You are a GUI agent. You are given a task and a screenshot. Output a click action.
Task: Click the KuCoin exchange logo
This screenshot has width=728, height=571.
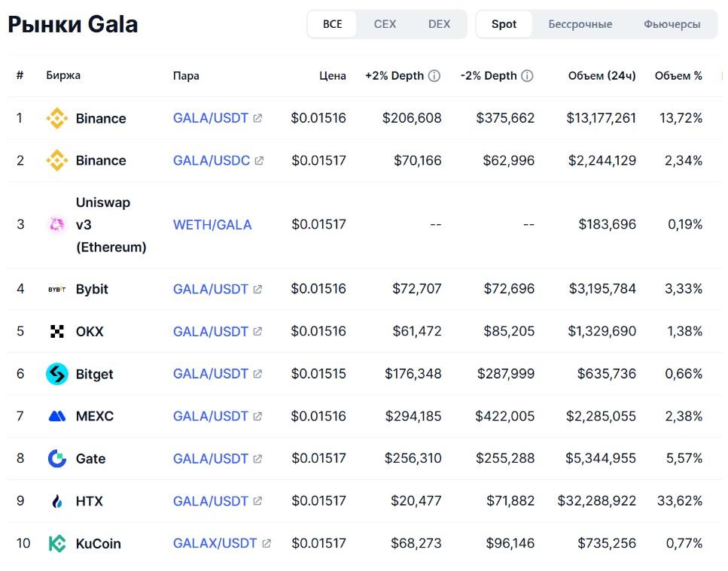56,543
